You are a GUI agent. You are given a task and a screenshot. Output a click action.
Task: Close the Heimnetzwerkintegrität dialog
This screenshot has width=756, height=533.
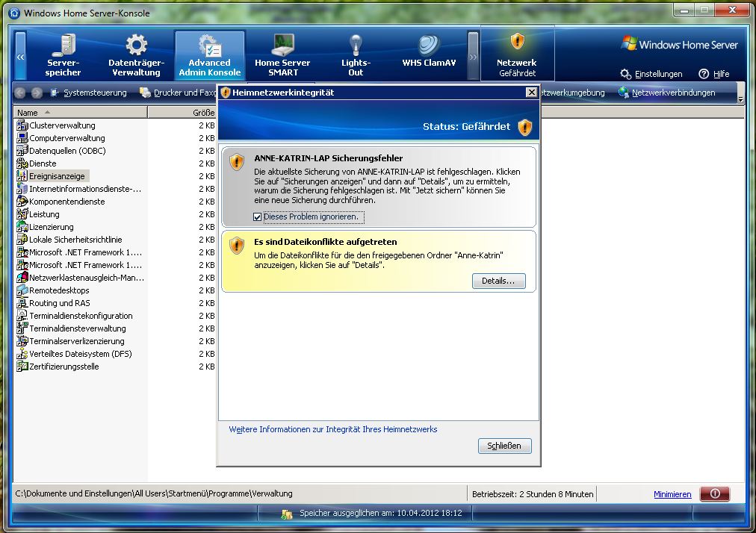pyautogui.click(x=531, y=92)
